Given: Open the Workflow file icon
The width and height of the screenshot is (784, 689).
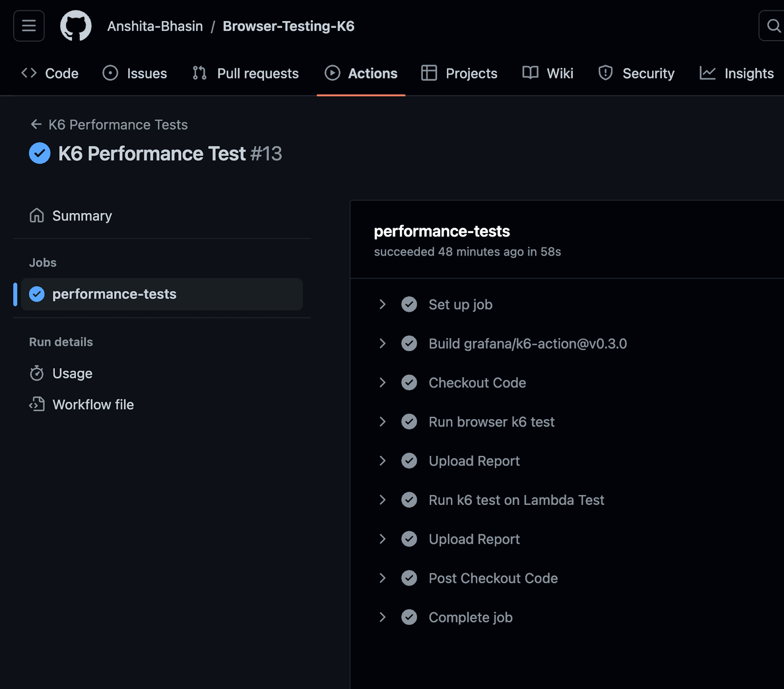Looking at the screenshot, I should [x=37, y=404].
